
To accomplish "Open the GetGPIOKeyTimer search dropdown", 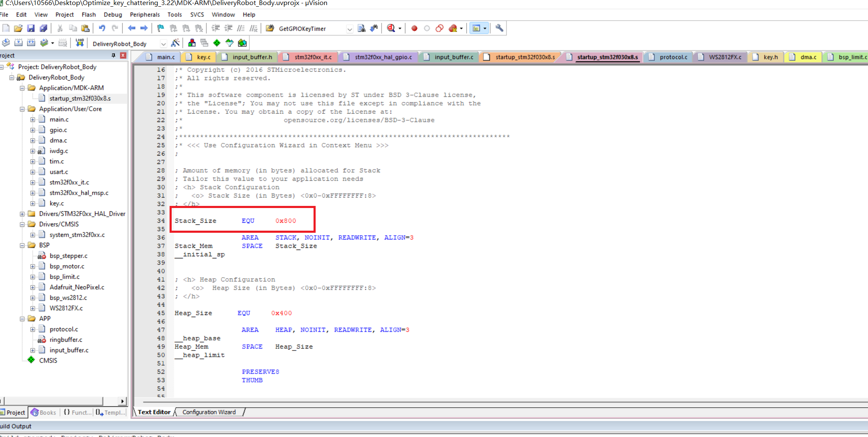I will (x=350, y=29).
